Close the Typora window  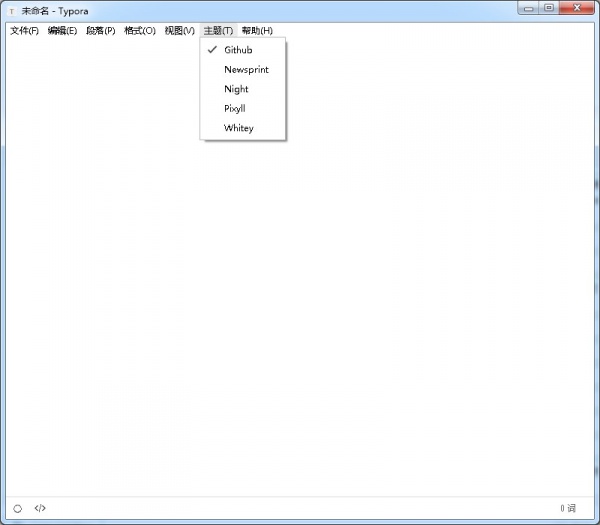tap(576, 8)
